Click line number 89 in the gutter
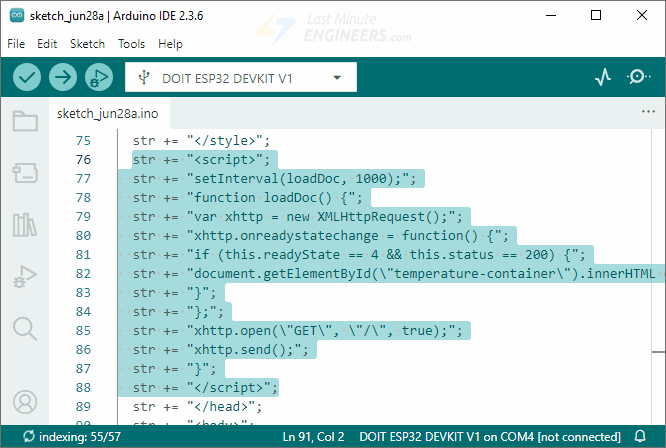Image resolution: width=666 pixels, height=448 pixels. (83, 406)
